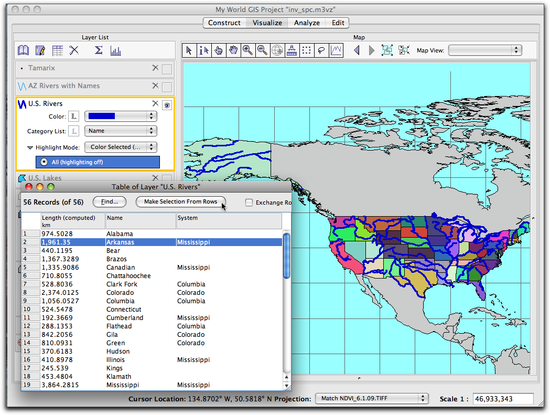
Task: Toggle the Color legend L button
Action: click(74, 116)
